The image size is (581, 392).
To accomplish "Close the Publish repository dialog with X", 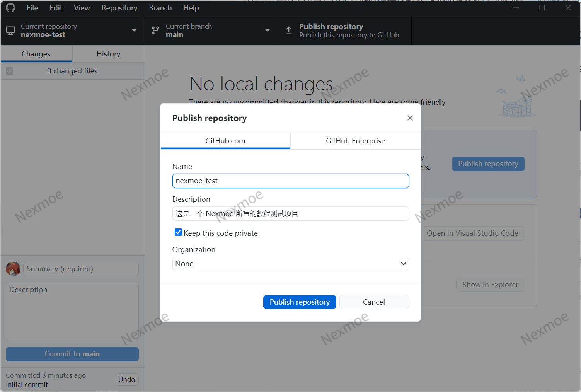I will coord(410,118).
